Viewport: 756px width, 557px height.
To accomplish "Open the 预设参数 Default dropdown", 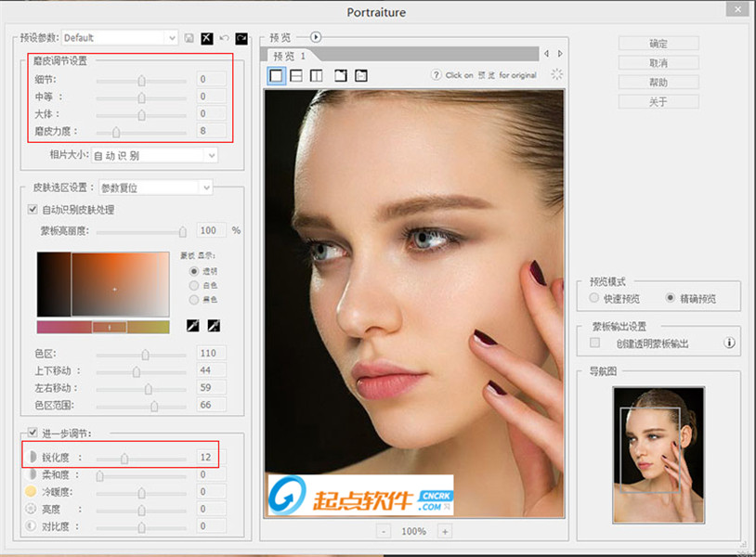I will pyautogui.click(x=120, y=38).
